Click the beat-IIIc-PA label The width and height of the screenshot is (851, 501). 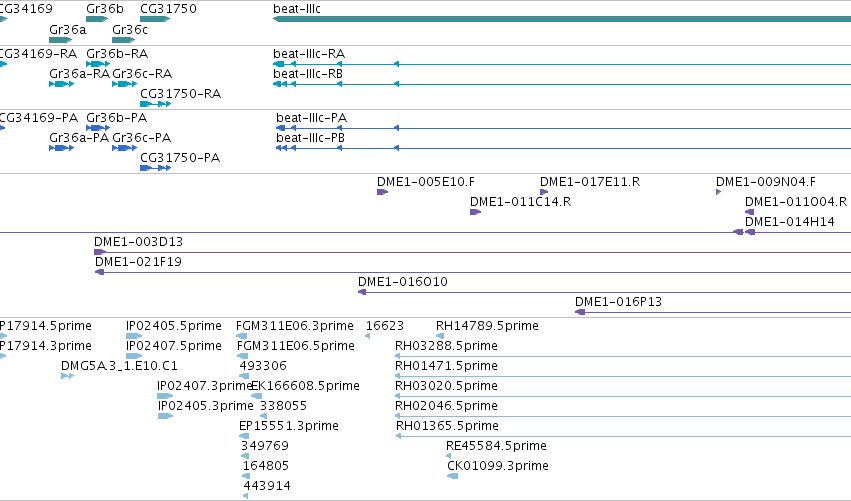[312, 118]
